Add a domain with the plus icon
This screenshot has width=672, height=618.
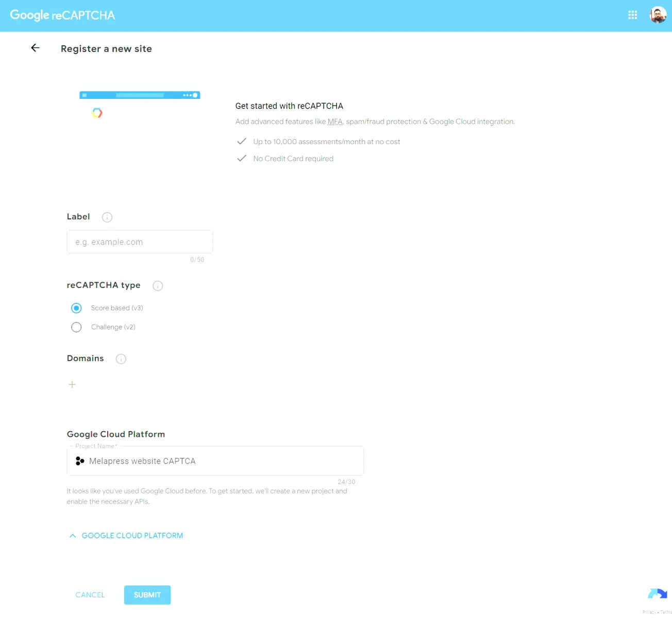72,385
